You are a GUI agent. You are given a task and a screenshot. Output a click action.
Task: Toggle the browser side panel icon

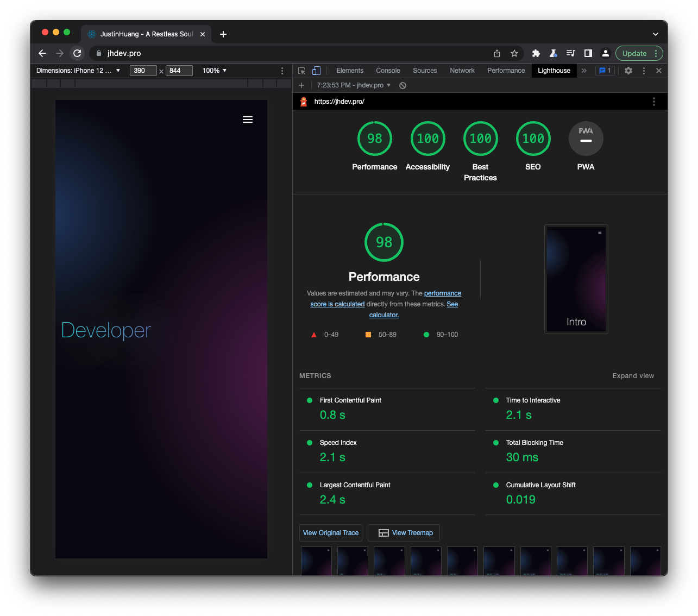coord(588,53)
